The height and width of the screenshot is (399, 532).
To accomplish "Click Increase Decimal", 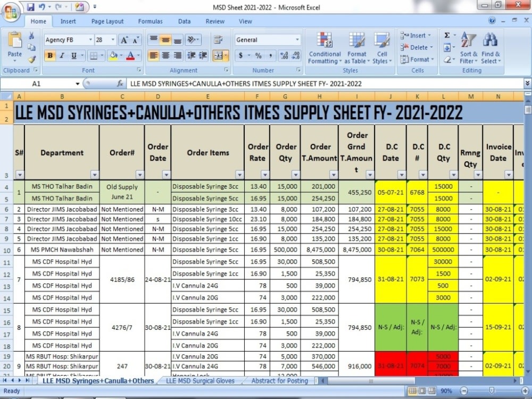I will pos(284,56).
